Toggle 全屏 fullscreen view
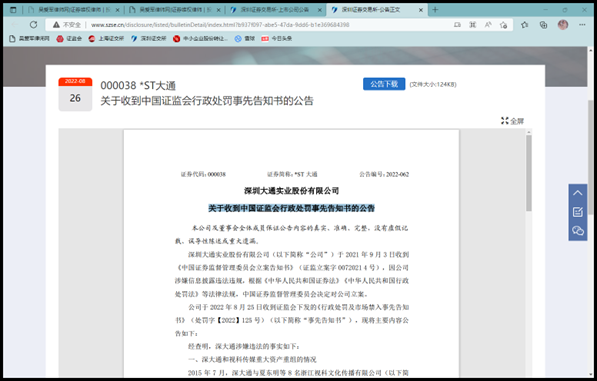This screenshot has width=597, height=381. pyautogui.click(x=512, y=121)
